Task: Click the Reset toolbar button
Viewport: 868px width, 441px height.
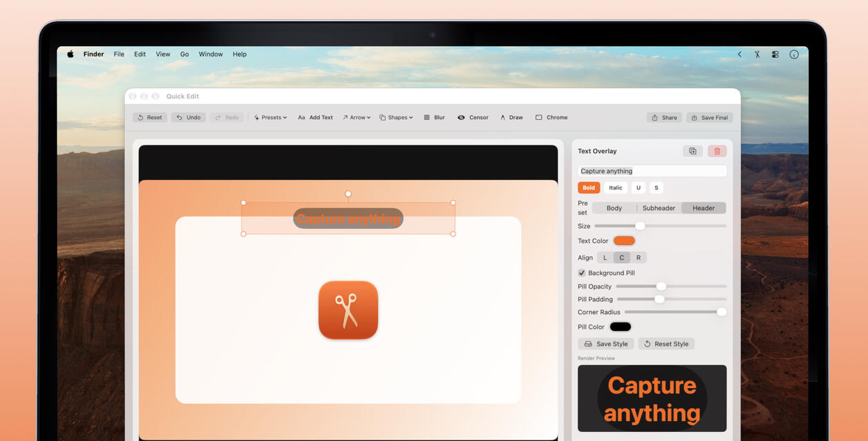Action: click(x=150, y=117)
